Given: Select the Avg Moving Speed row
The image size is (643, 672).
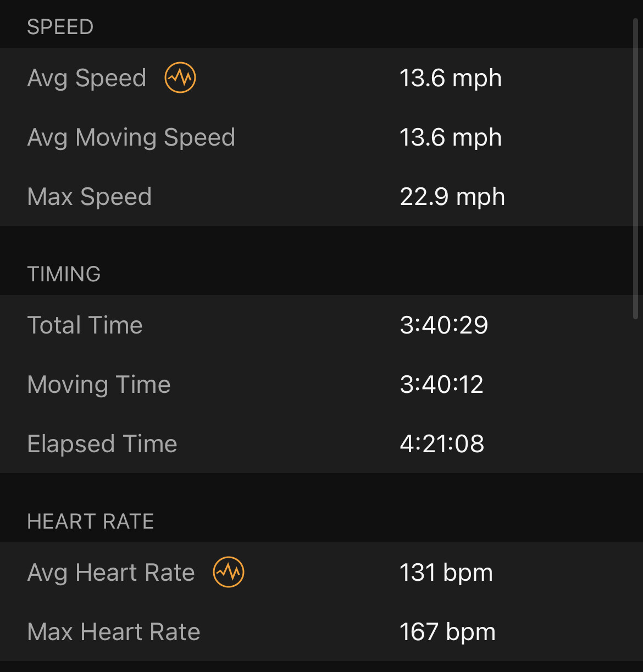Looking at the screenshot, I should [321, 137].
